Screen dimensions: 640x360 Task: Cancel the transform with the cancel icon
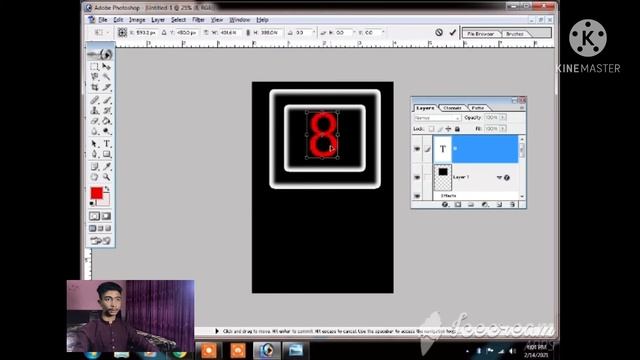point(439,32)
